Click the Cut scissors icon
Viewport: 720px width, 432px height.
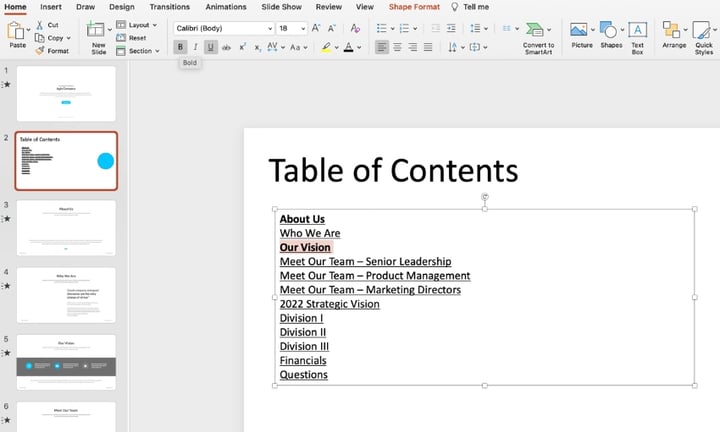point(39,24)
